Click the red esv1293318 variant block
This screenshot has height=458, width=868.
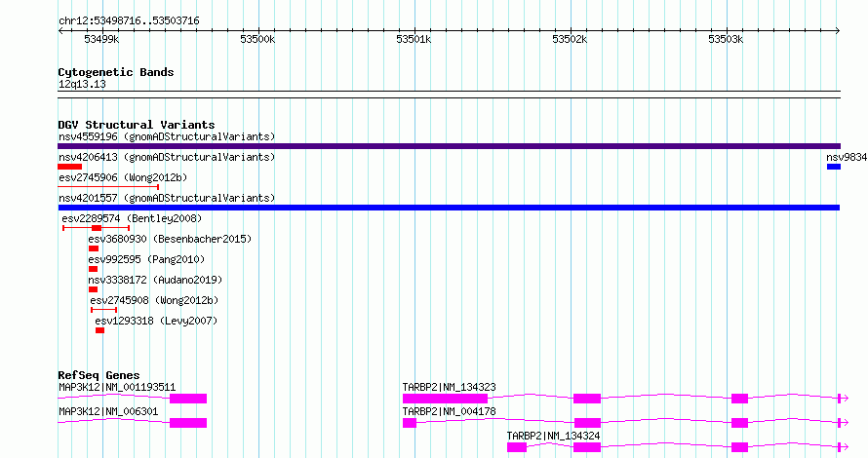tap(99, 330)
